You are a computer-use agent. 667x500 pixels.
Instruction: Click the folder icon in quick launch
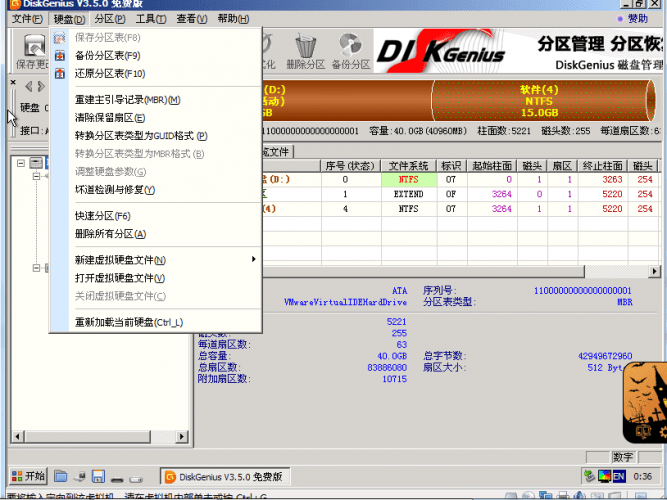pyautogui.click(x=60, y=477)
